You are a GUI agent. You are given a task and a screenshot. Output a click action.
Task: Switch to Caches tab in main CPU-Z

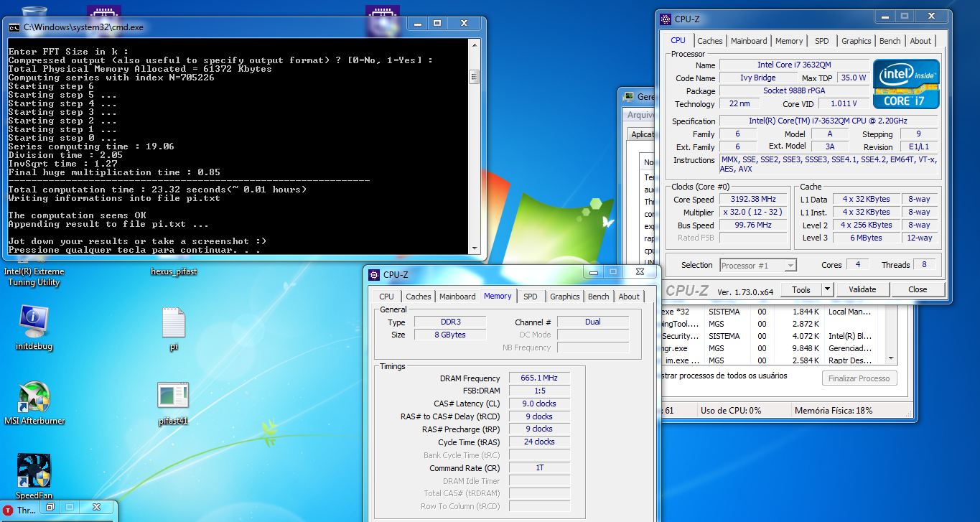(x=710, y=41)
